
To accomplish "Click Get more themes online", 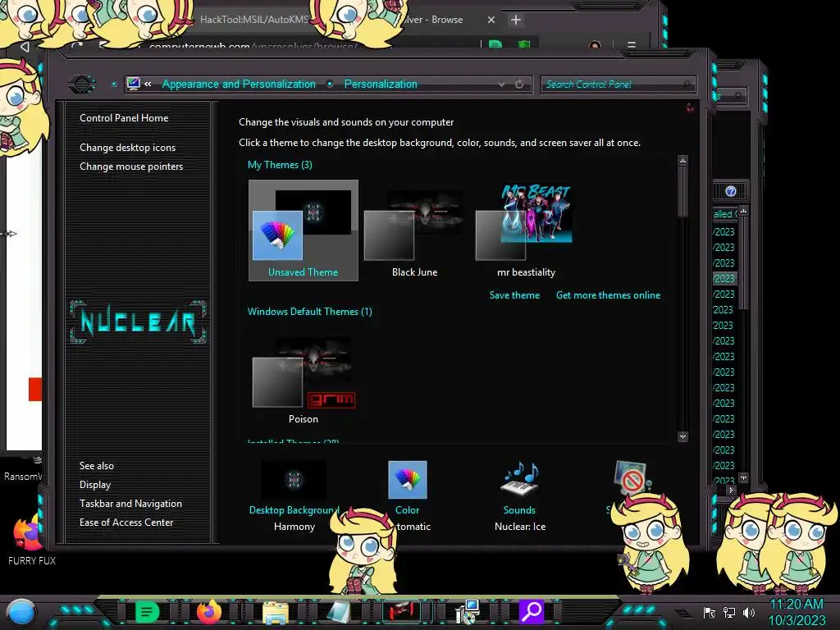I will click(608, 295).
